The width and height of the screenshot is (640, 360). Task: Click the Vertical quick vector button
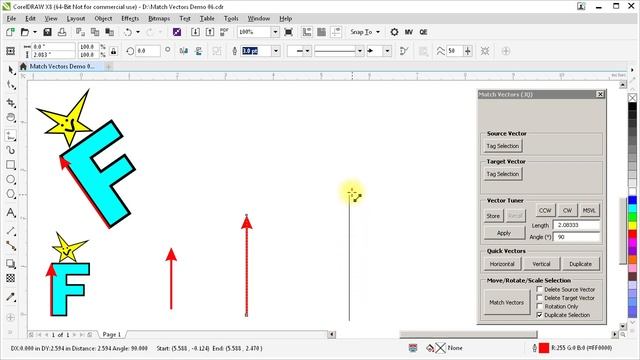click(x=541, y=264)
